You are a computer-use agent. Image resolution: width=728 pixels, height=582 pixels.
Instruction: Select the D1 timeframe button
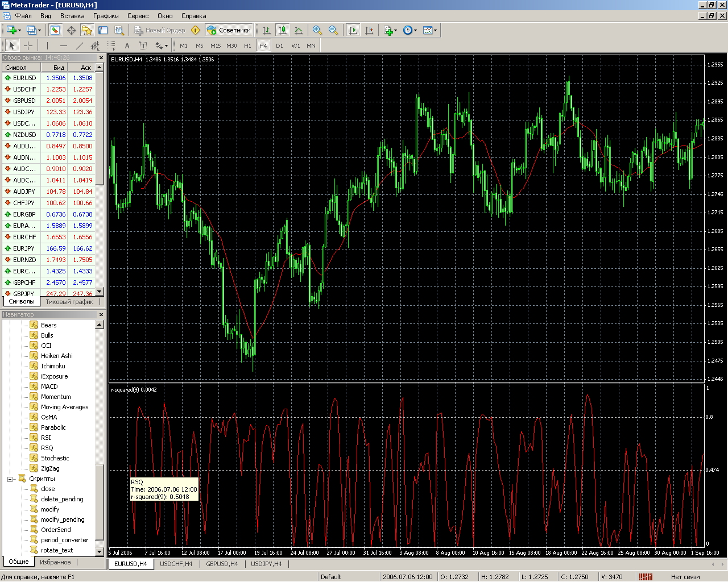pyautogui.click(x=279, y=45)
